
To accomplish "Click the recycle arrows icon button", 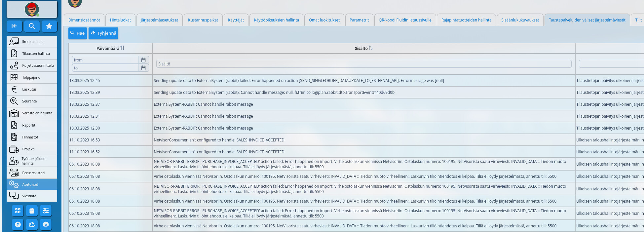I will click(x=32, y=224).
